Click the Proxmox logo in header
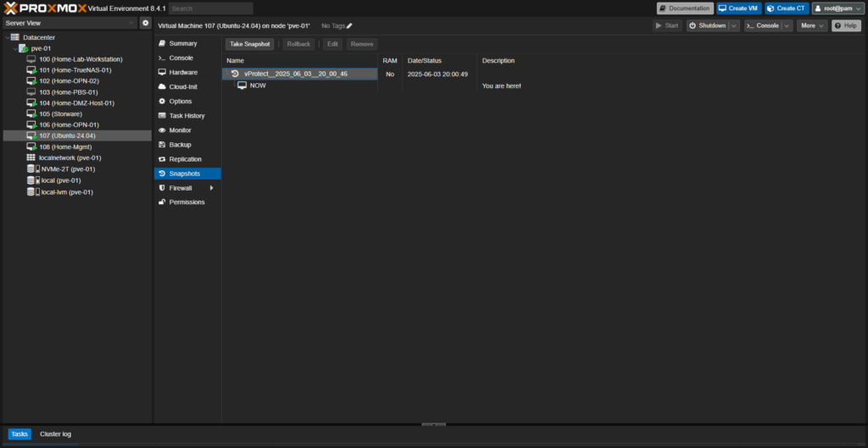This screenshot has height=448, width=868. 44,8
